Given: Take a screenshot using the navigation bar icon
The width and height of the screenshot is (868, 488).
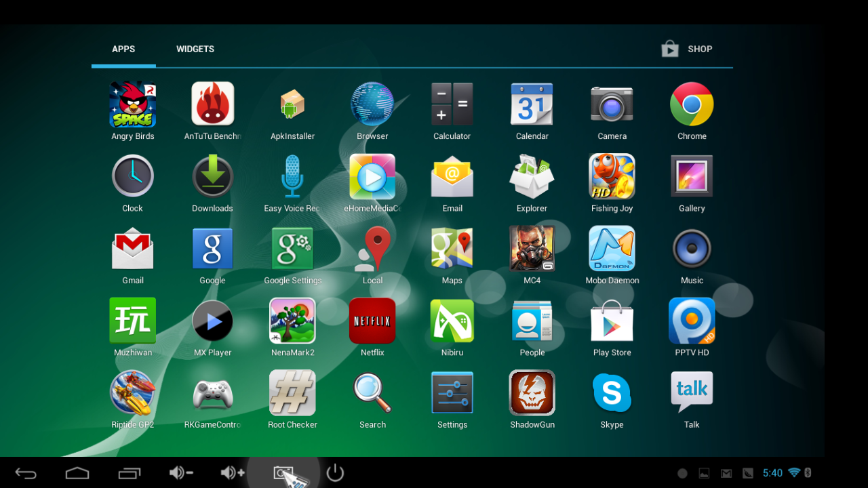Looking at the screenshot, I should 284,473.
